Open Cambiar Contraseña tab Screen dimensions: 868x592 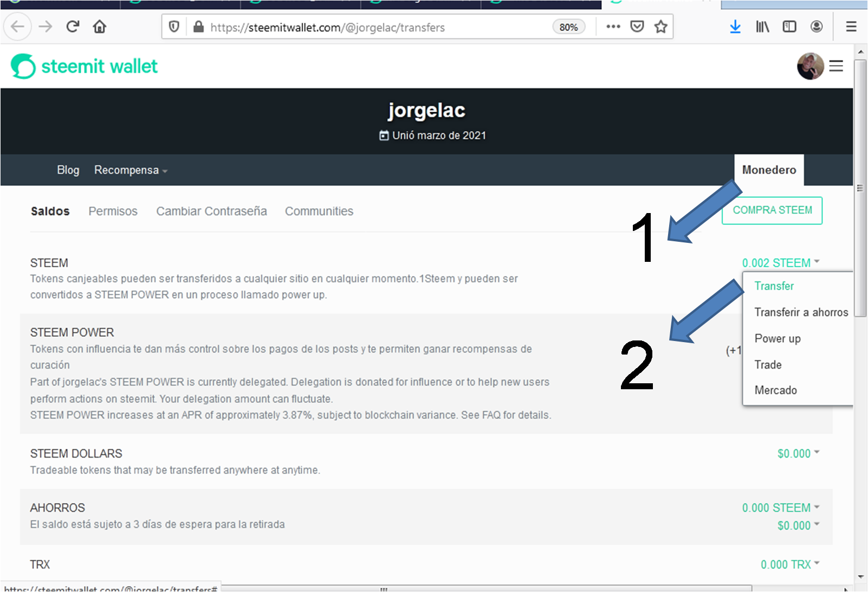tap(211, 211)
